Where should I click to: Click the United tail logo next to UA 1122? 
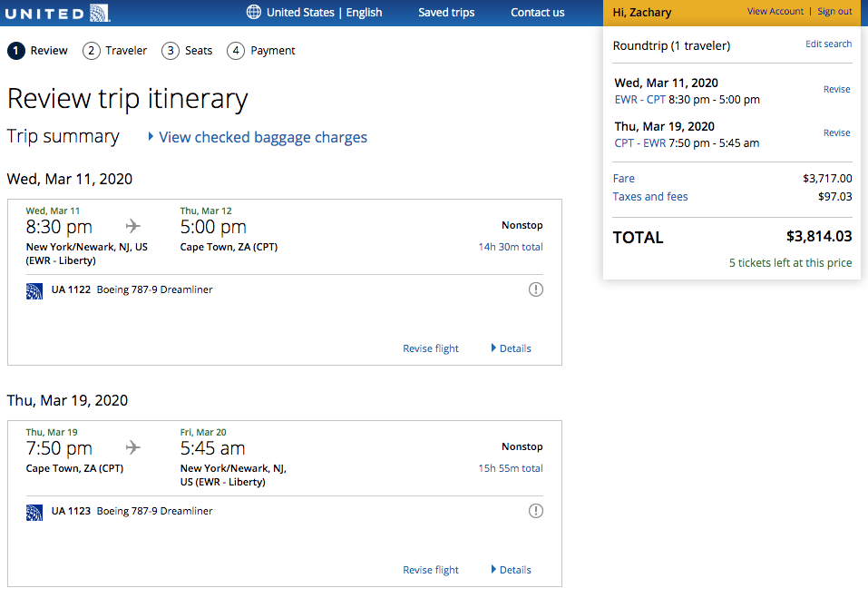click(x=34, y=290)
